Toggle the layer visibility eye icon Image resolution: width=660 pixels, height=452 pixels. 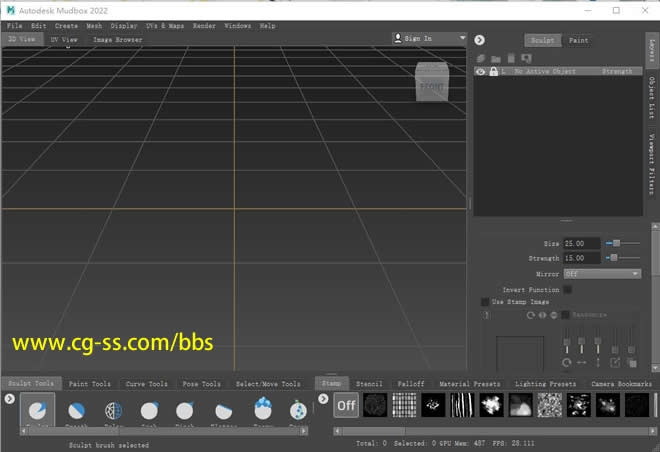481,72
